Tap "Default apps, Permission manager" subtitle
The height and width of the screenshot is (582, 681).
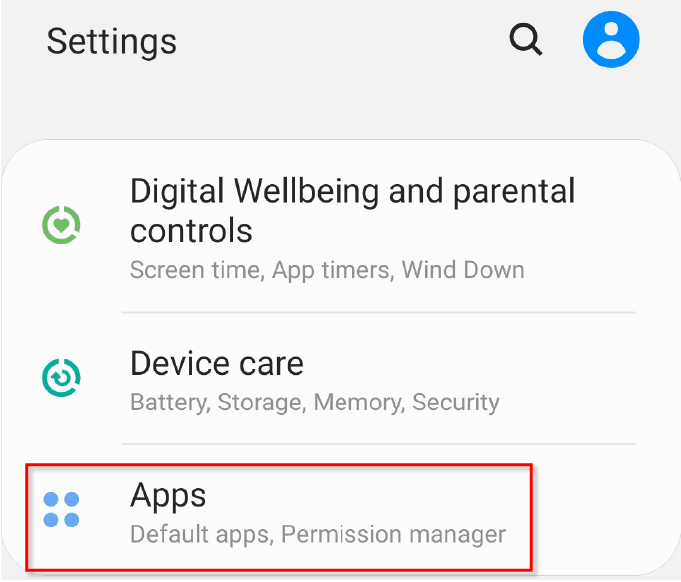click(x=318, y=534)
